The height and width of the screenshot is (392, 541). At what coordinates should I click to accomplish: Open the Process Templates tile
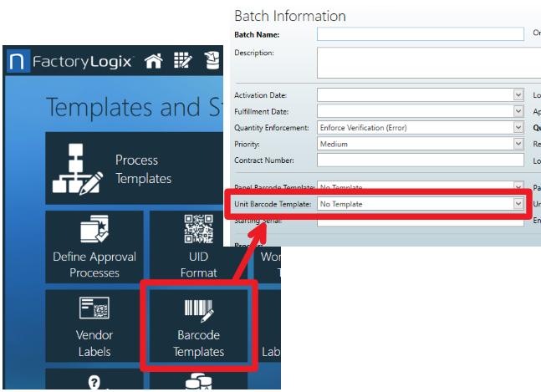pyautogui.click(x=135, y=168)
